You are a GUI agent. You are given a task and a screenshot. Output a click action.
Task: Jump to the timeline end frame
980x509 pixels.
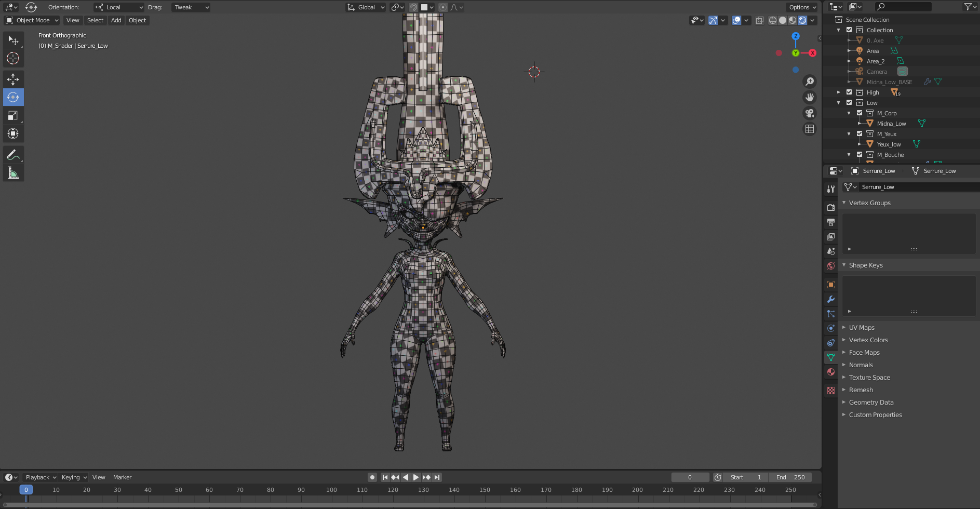[x=437, y=477]
